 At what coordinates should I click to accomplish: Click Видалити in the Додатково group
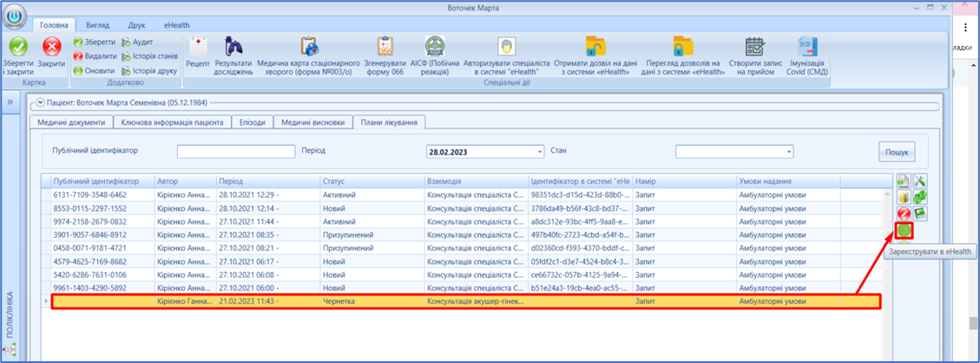95,56
